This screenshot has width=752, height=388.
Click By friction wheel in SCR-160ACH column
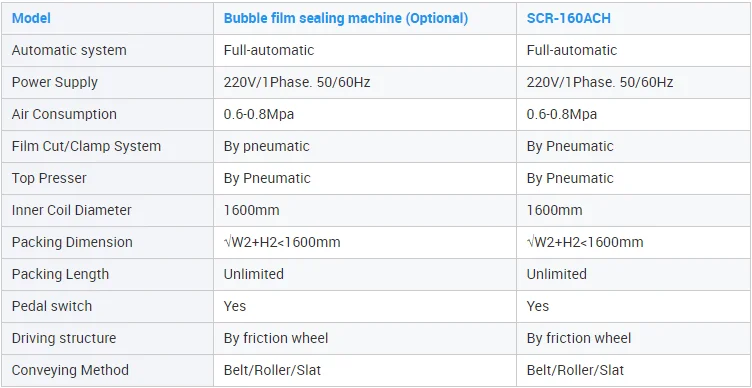(579, 338)
